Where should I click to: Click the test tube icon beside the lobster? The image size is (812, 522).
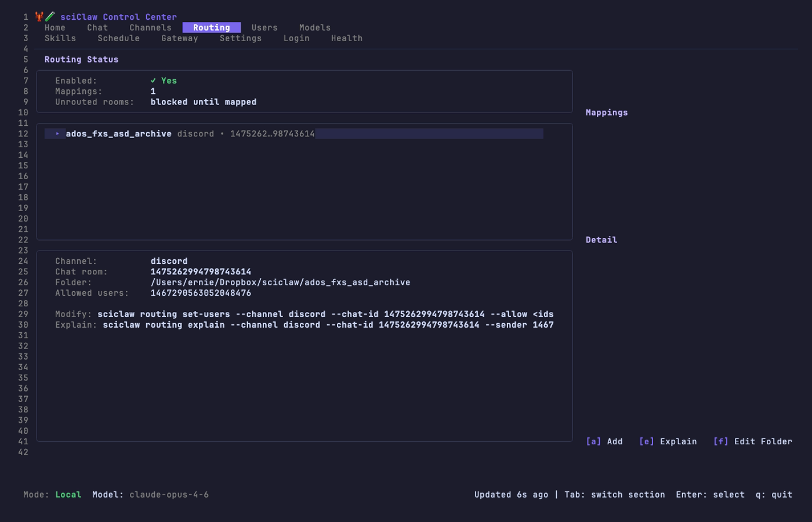coord(50,16)
